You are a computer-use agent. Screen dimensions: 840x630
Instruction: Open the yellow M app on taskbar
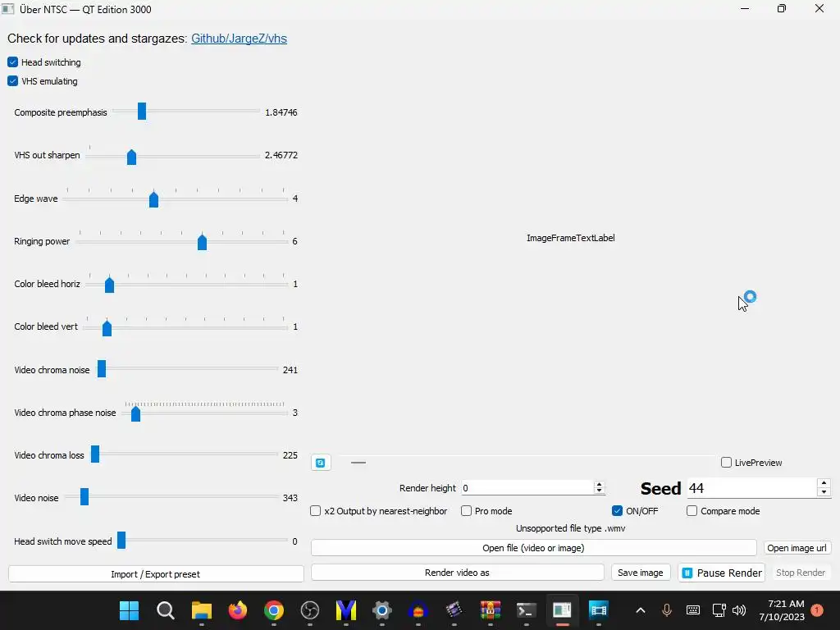coord(346,610)
